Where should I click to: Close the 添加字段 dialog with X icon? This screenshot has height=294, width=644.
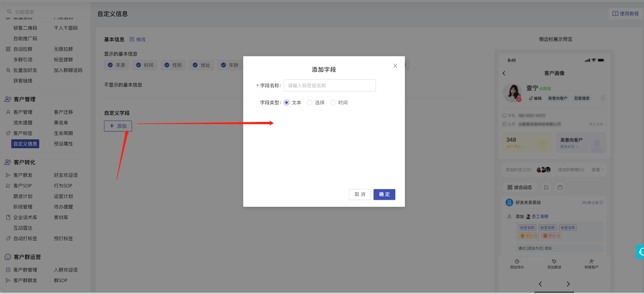pyautogui.click(x=395, y=66)
